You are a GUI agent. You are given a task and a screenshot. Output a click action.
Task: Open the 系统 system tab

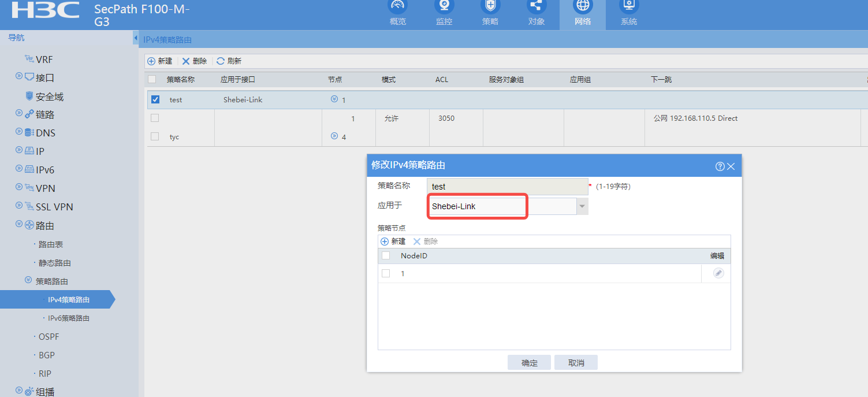(x=629, y=14)
